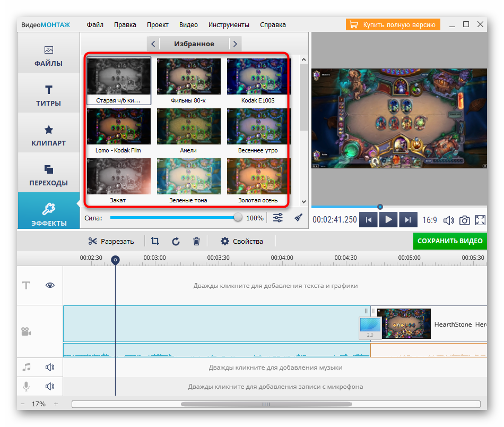
Task: Toggle text track visibility eye
Action: click(x=50, y=285)
